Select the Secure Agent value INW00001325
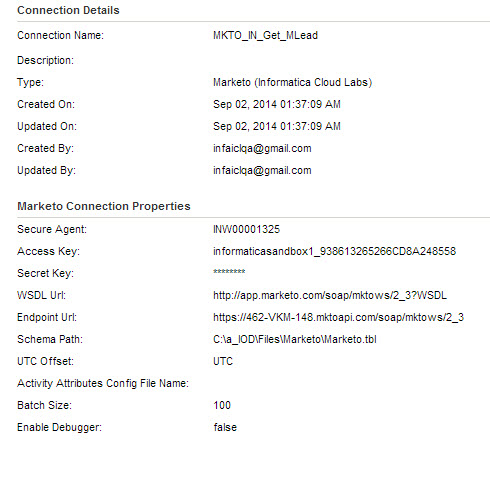The height and width of the screenshot is (490, 490). tap(246, 229)
